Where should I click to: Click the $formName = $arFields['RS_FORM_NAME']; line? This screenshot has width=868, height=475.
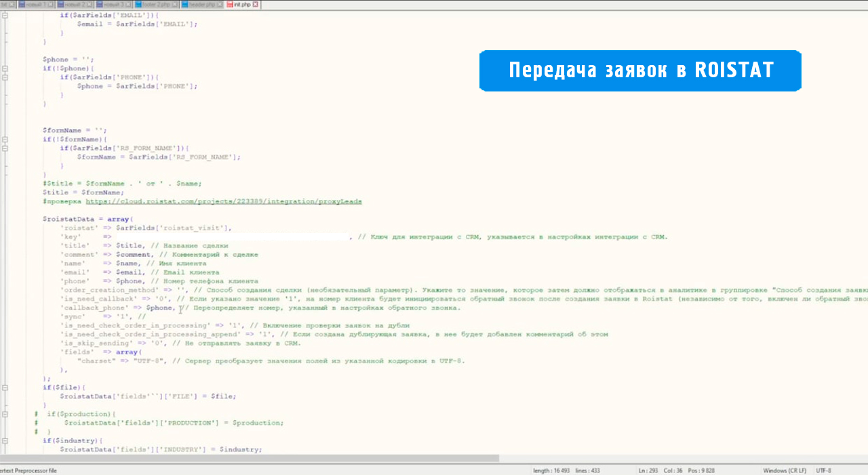click(159, 157)
